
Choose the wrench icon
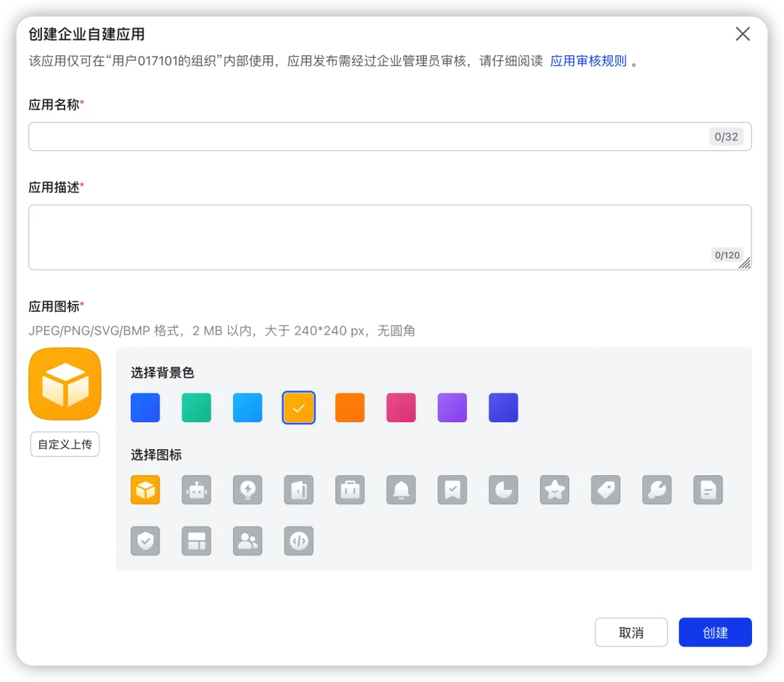pos(657,490)
